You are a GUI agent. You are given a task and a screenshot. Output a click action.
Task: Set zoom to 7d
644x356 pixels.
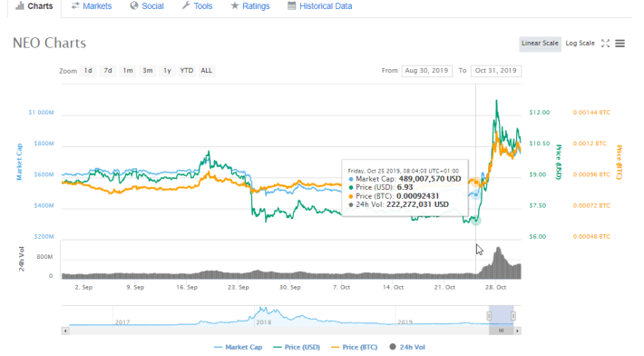pyautogui.click(x=108, y=71)
